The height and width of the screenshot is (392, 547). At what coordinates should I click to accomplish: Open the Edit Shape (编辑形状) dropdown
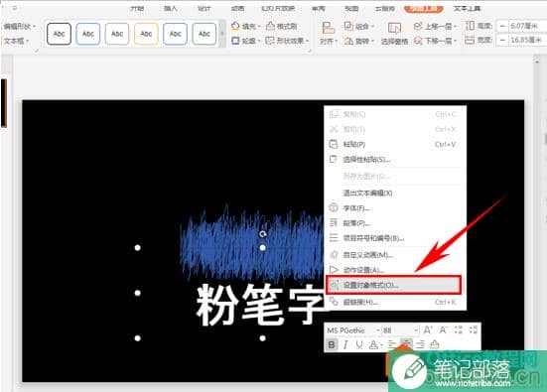click(x=19, y=26)
